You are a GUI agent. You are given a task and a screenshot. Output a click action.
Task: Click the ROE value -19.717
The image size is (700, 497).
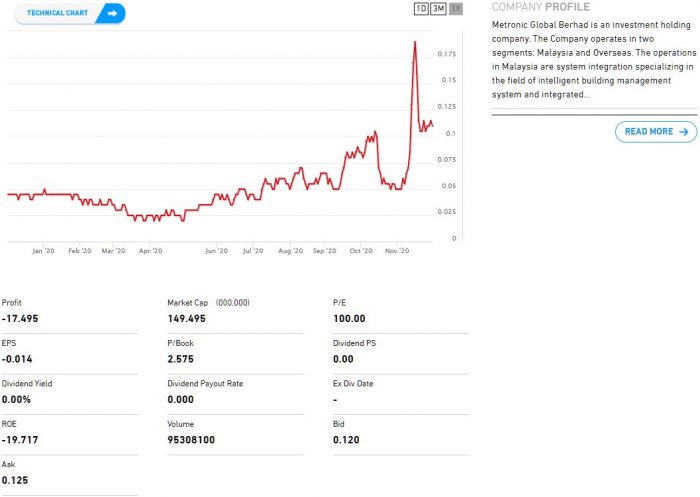[22, 440]
